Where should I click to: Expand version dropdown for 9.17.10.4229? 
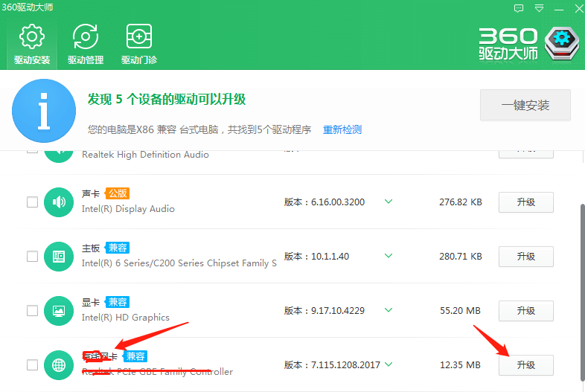point(389,310)
